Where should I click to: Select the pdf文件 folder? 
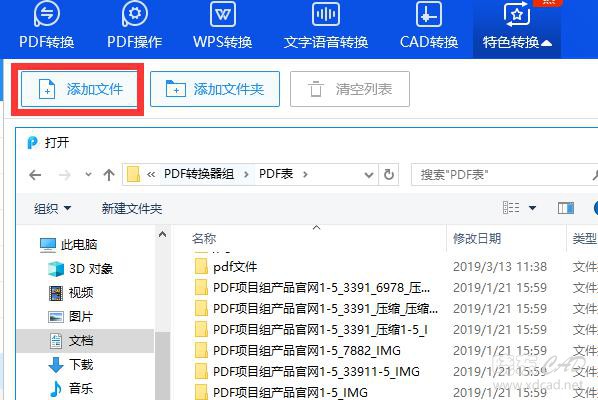235,267
